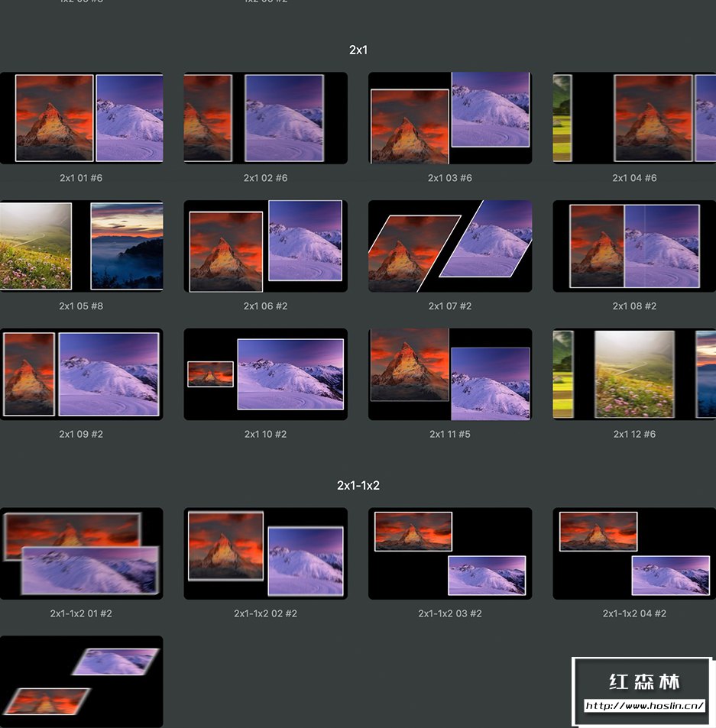Viewport: 716px width, 728px height.
Task: Click the '2x1 03 #6' label
Action: [x=450, y=178]
